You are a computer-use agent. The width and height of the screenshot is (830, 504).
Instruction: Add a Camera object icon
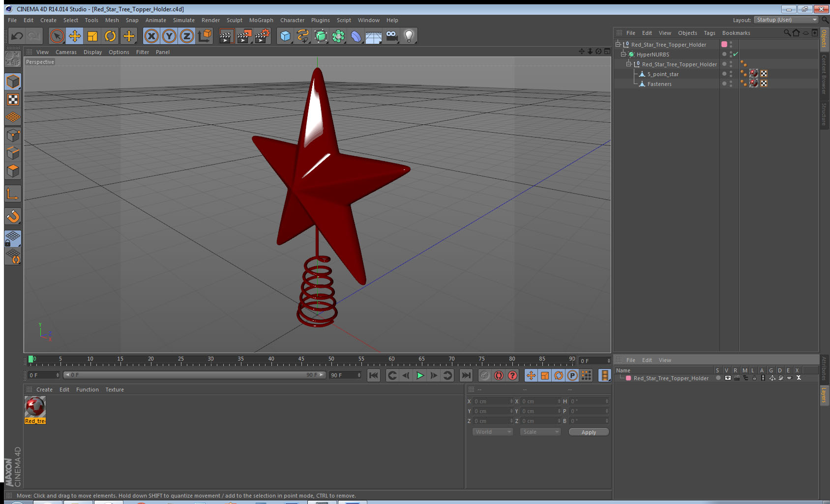pyautogui.click(x=391, y=36)
